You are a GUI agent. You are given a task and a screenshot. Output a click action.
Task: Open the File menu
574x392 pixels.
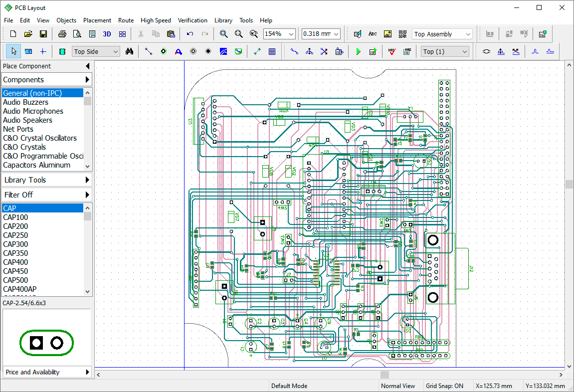point(8,20)
